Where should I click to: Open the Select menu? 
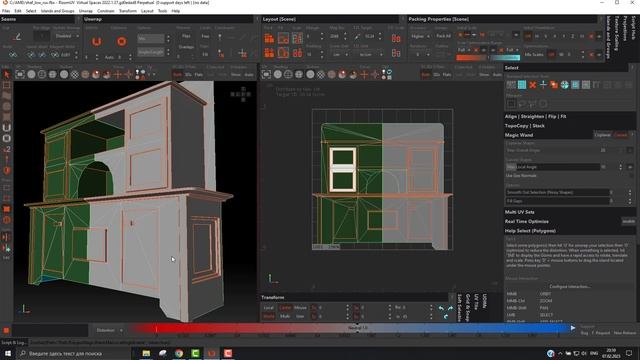tap(31, 11)
